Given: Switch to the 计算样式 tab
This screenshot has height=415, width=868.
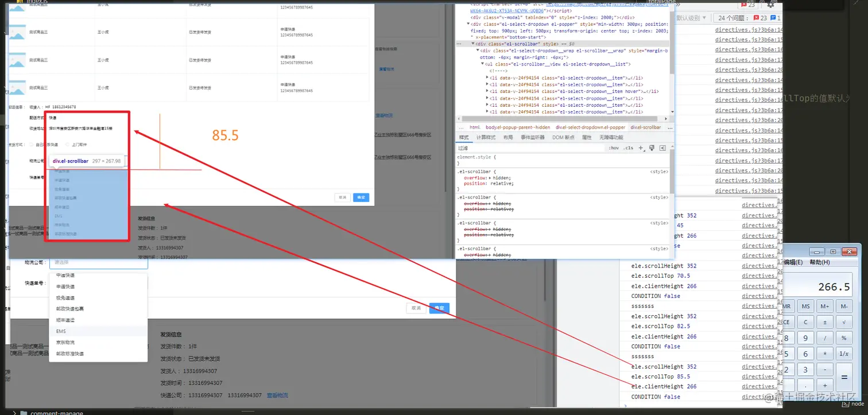Looking at the screenshot, I should pyautogui.click(x=486, y=137).
